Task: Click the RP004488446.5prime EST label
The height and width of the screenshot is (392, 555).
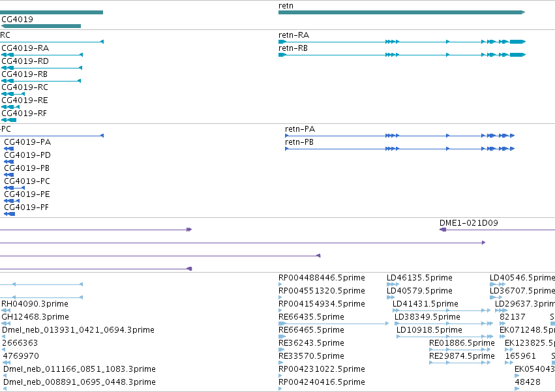Action: 322,278
